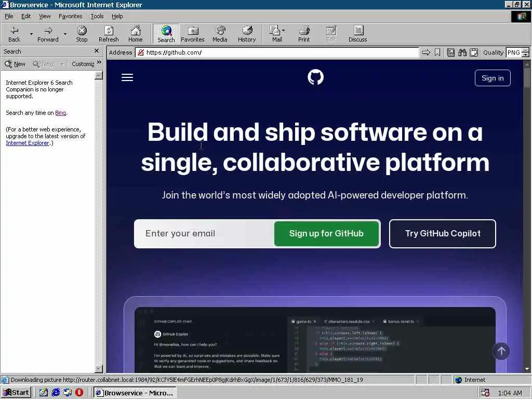Open the GitHub hamburger menu
This screenshot has height=399, width=532.
point(127,77)
